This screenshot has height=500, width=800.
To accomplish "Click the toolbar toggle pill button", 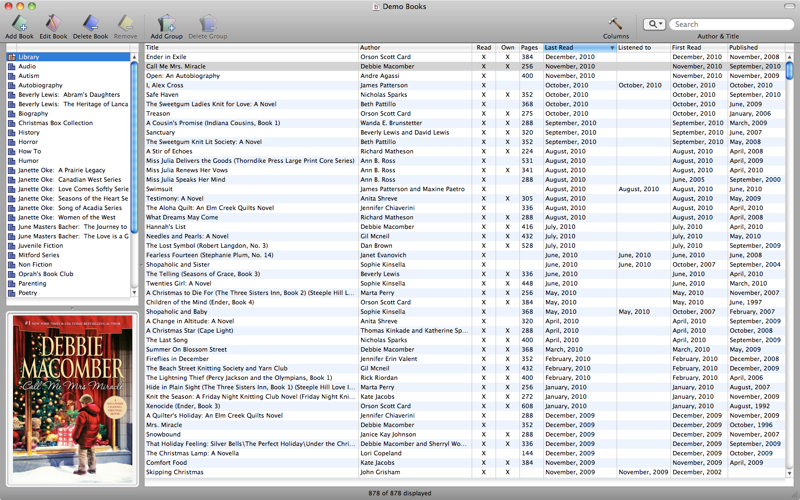I will [789, 6].
